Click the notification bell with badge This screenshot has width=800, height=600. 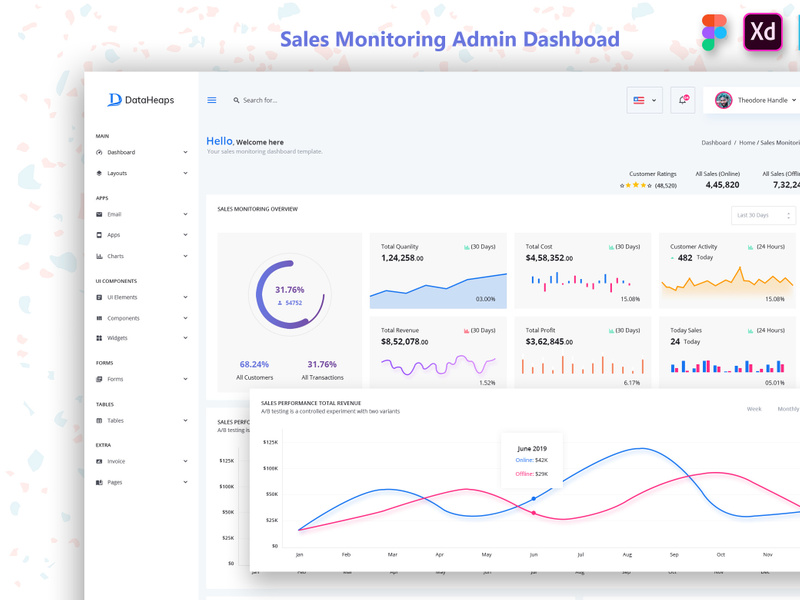click(x=683, y=100)
